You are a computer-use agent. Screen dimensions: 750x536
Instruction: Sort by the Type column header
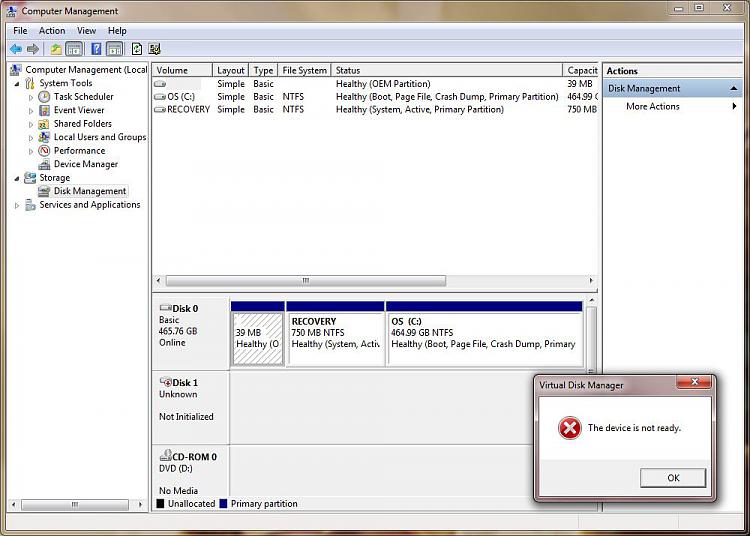[263, 70]
